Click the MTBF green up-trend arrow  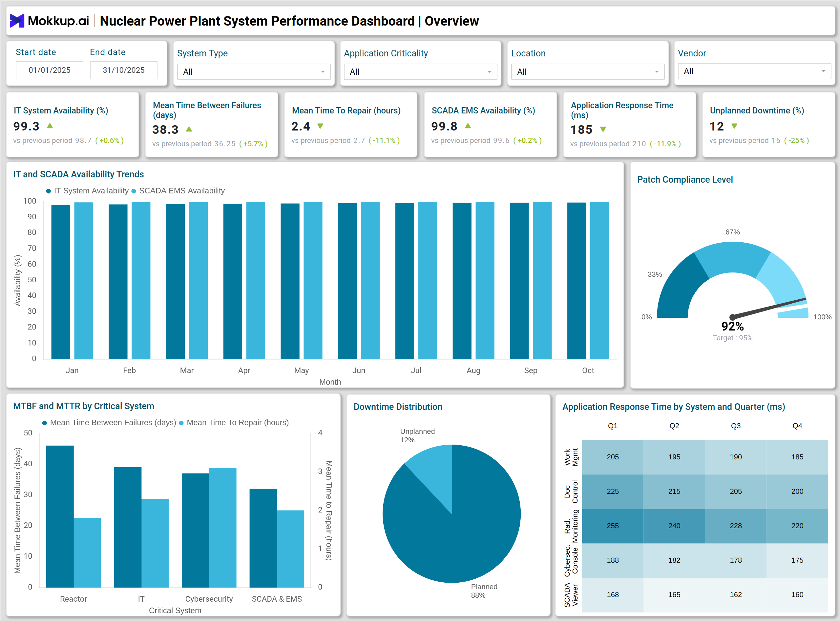tap(189, 129)
